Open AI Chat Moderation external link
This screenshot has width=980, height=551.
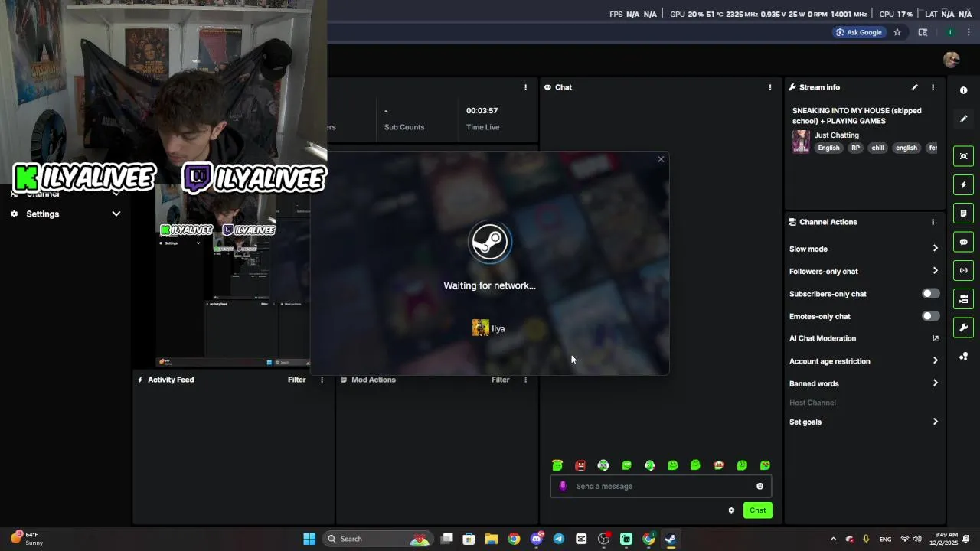coord(935,338)
